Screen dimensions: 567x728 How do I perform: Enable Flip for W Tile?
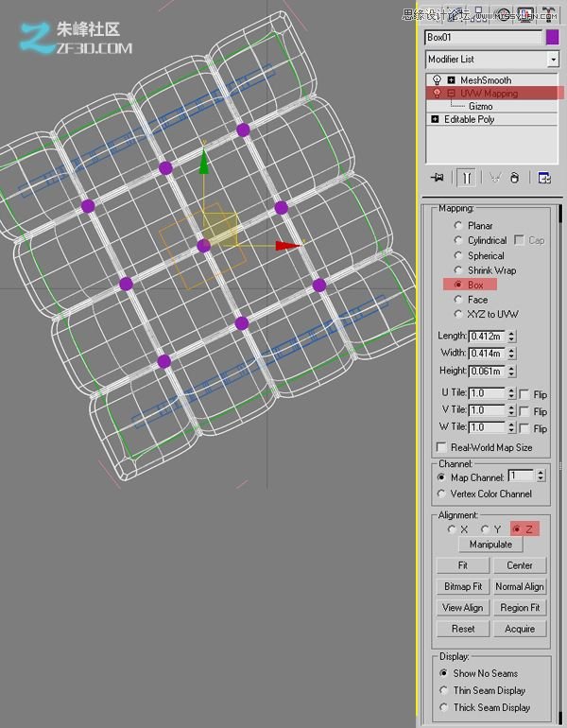pos(524,428)
